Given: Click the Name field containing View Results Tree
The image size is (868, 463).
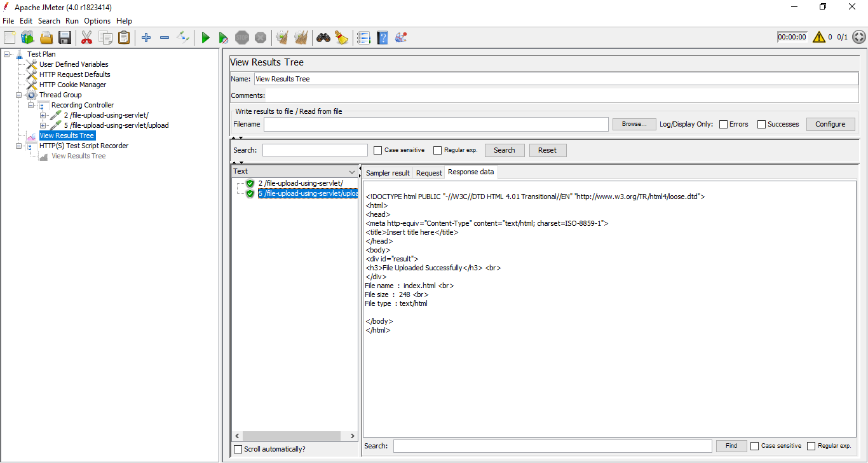Looking at the screenshot, I should [556, 79].
